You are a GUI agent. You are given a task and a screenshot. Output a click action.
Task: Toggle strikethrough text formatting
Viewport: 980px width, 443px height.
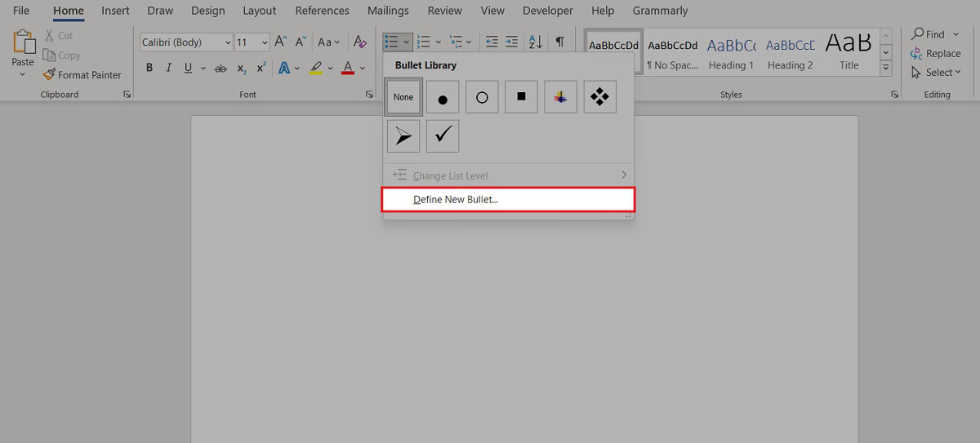coord(220,68)
